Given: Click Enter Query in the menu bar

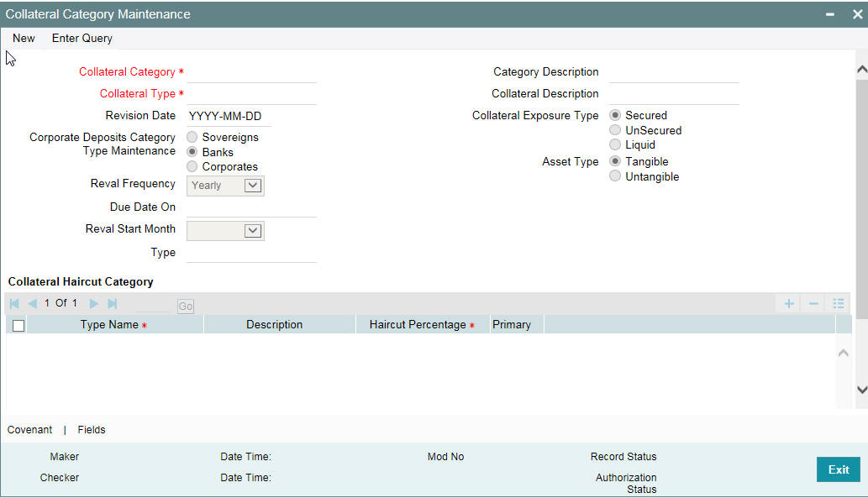Looking at the screenshot, I should pos(82,38).
